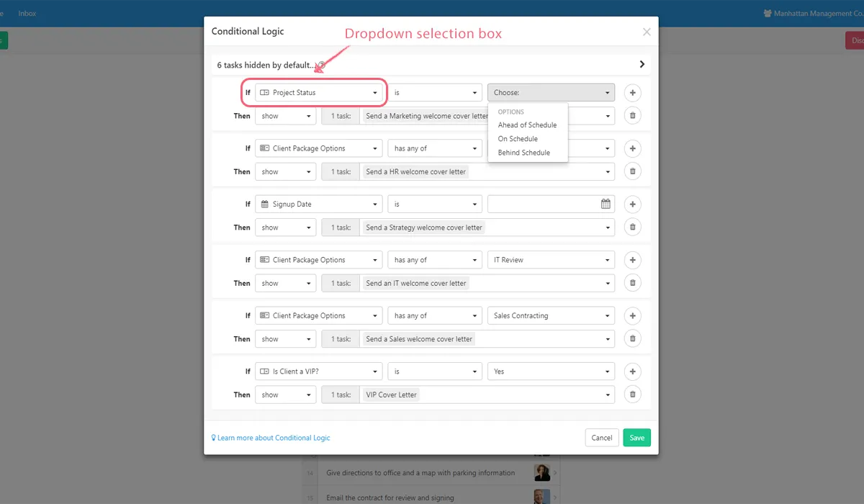Open the IT Review value dropdown
The height and width of the screenshot is (504, 864).
pos(551,260)
